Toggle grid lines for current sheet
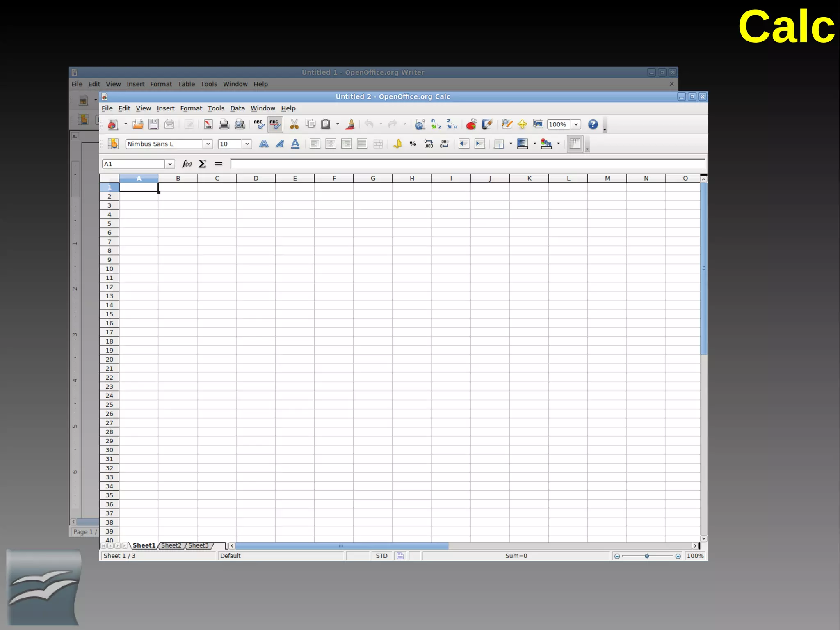 (575, 144)
